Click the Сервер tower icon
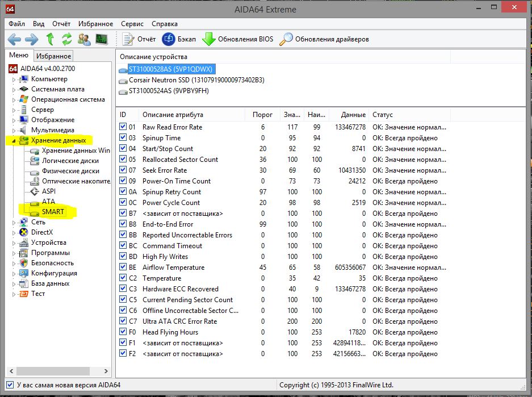The image size is (532, 397). [24, 110]
